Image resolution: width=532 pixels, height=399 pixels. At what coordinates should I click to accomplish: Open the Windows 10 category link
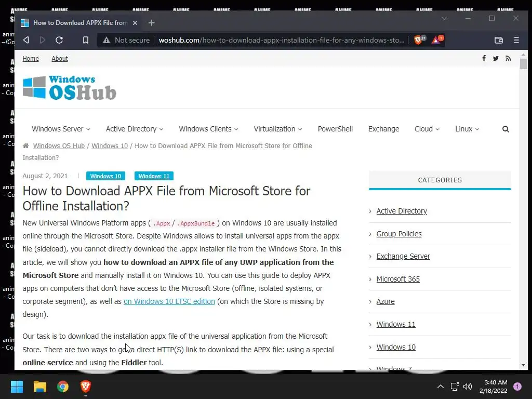396,347
